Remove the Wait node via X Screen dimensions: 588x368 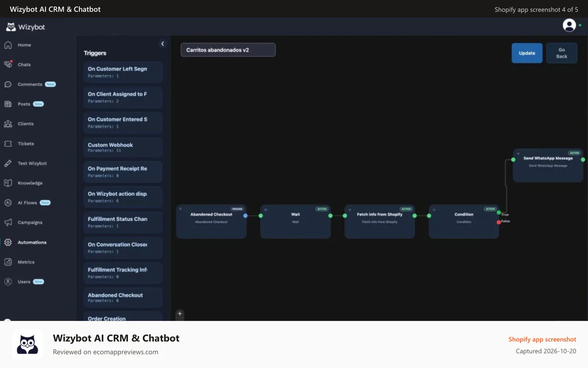pos(266,210)
